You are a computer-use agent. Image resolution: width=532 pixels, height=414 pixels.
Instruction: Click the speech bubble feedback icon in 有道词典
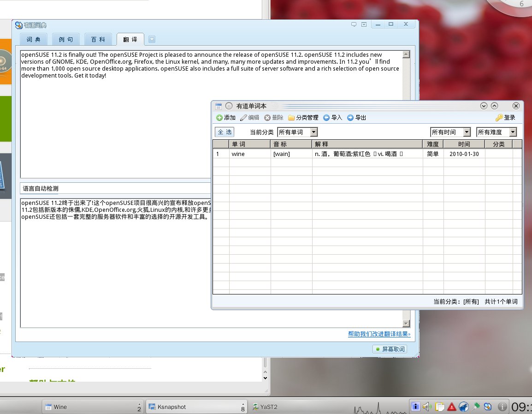pos(354,24)
